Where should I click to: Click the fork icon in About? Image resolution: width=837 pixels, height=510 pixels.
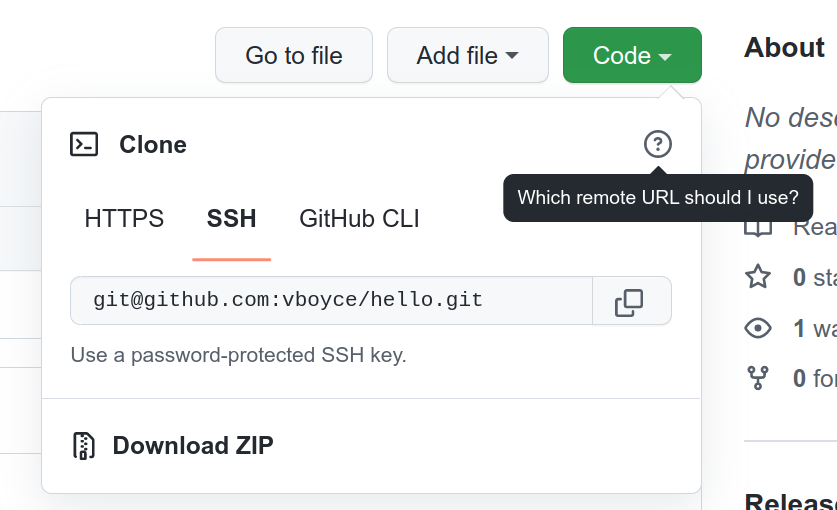coord(758,378)
